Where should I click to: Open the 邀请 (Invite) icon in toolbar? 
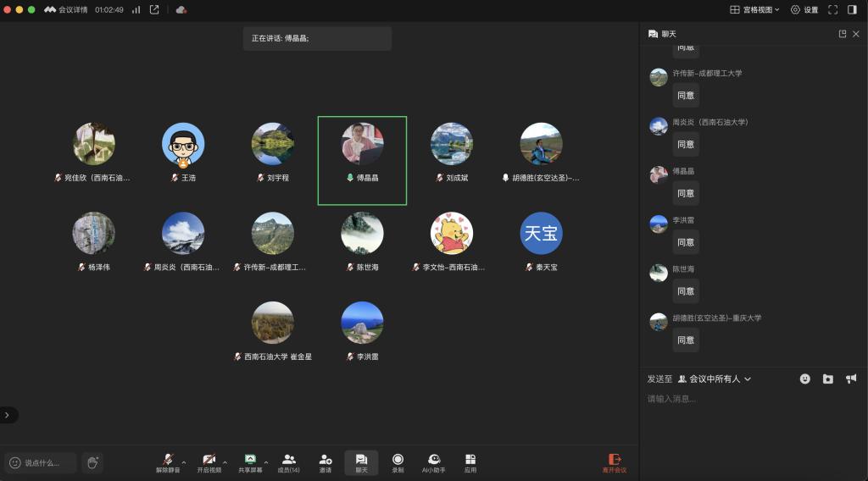click(325, 462)
